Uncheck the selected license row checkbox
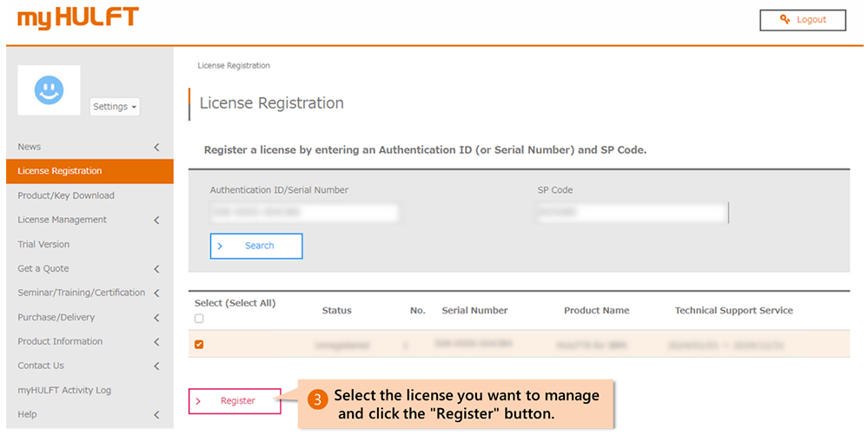The width and height of the screenshot is (868, 435). pos(199,345)
